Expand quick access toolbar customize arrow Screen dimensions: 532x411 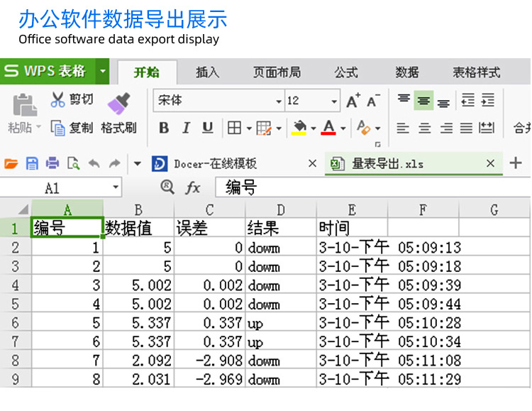(x=138, y=164)
